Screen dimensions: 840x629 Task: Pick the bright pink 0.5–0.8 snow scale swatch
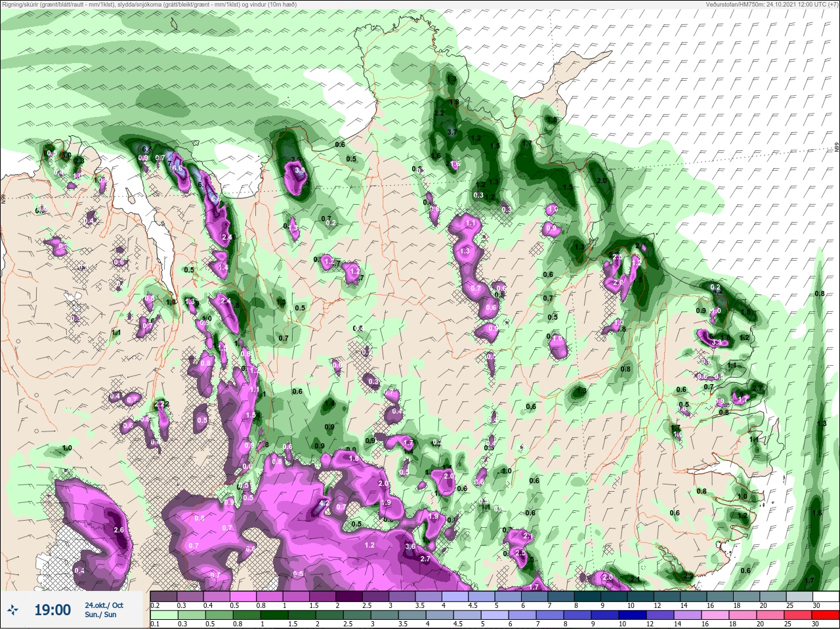243,597
